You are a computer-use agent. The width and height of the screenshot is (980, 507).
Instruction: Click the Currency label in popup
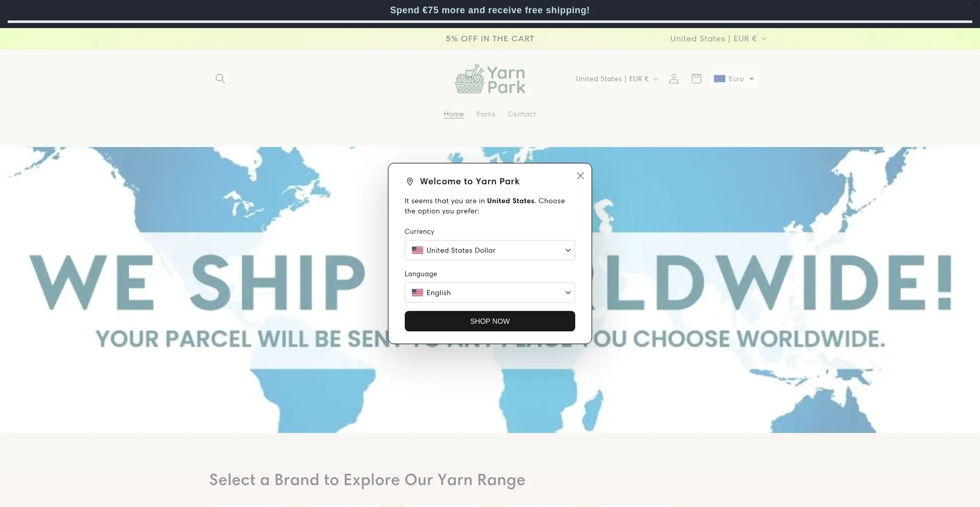[x=420, y=231]
